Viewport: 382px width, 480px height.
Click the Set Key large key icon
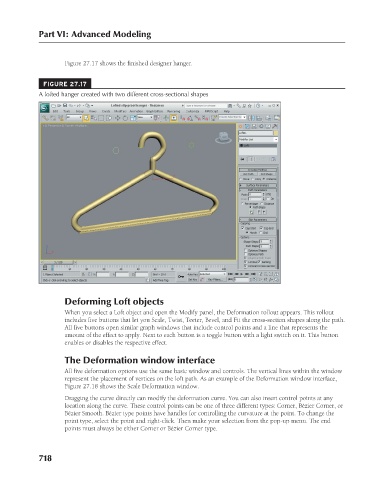181,276
